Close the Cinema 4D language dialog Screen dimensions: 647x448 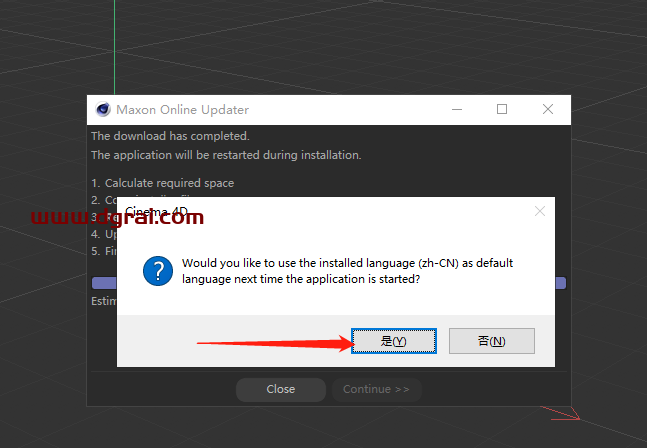[540, 211]
